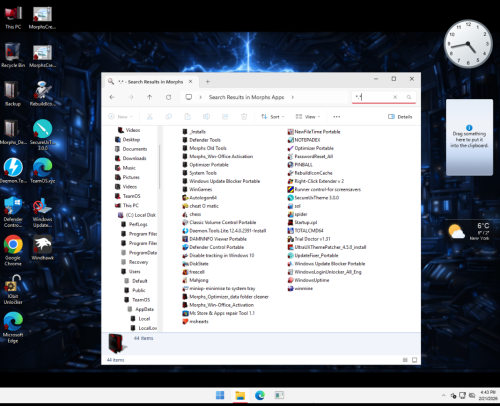Image resolution: width=500 pixels, height=406 pixels.
Task: Open the Backup desktop folder
Action: click(13, 94)
